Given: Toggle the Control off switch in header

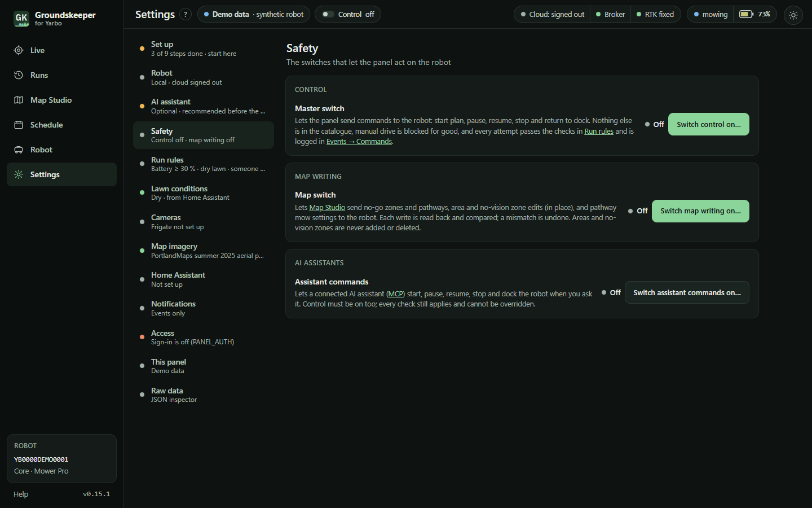Looking at the screenshot, I should tap(348, 14).
